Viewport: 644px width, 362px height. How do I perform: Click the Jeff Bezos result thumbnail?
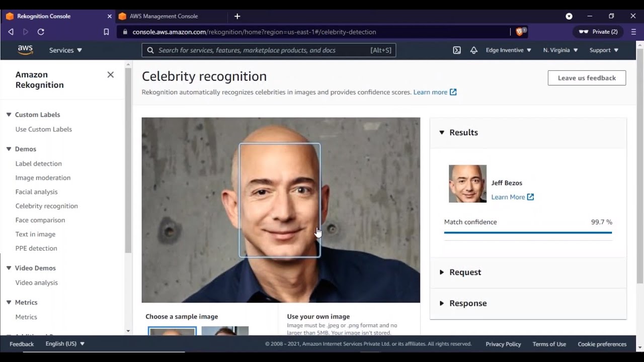coord(467,184)
